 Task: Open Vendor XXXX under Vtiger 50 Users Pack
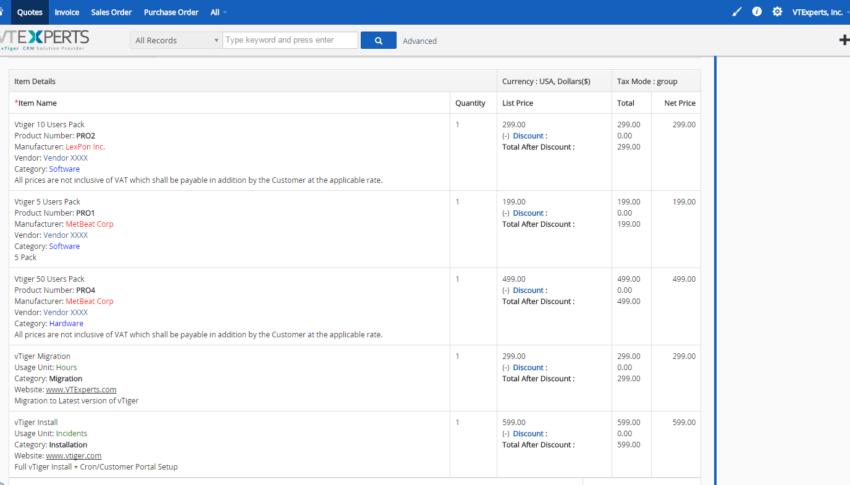tap(66, 312)
